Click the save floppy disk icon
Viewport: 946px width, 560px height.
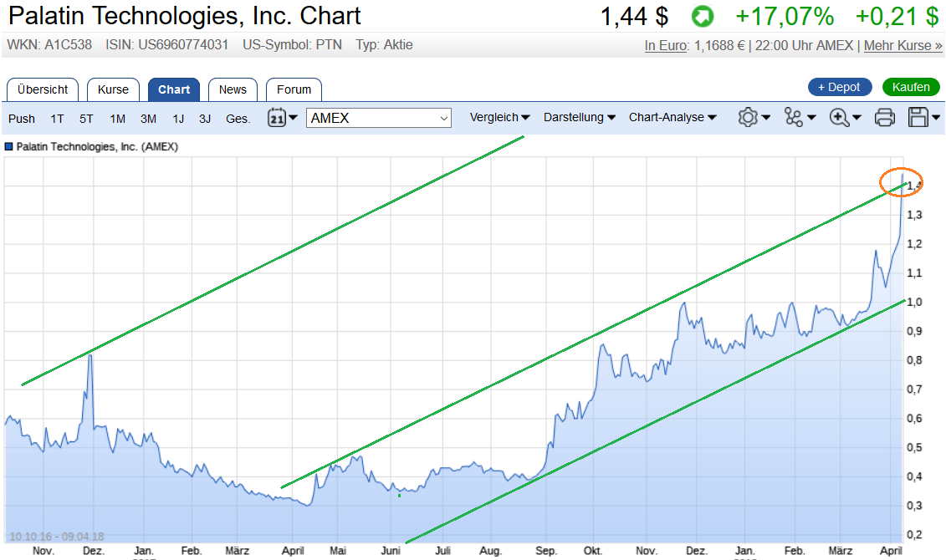click(923, 118)
